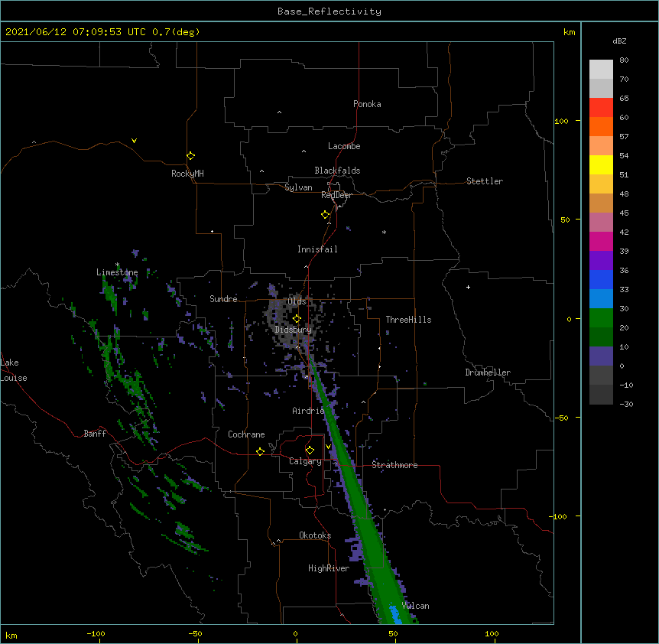Click the white asterisk east of Innisfail
The image size is (659, 644).
pos(384,232)
